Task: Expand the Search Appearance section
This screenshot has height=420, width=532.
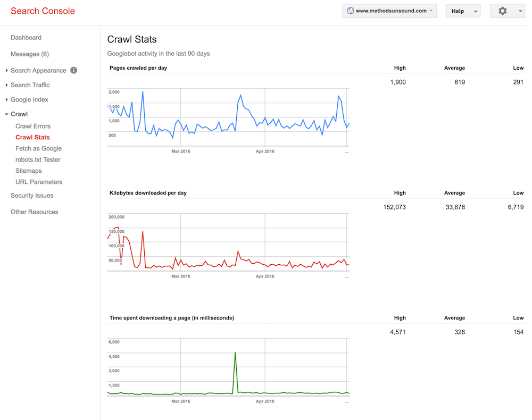Action: tap(39, 70)
